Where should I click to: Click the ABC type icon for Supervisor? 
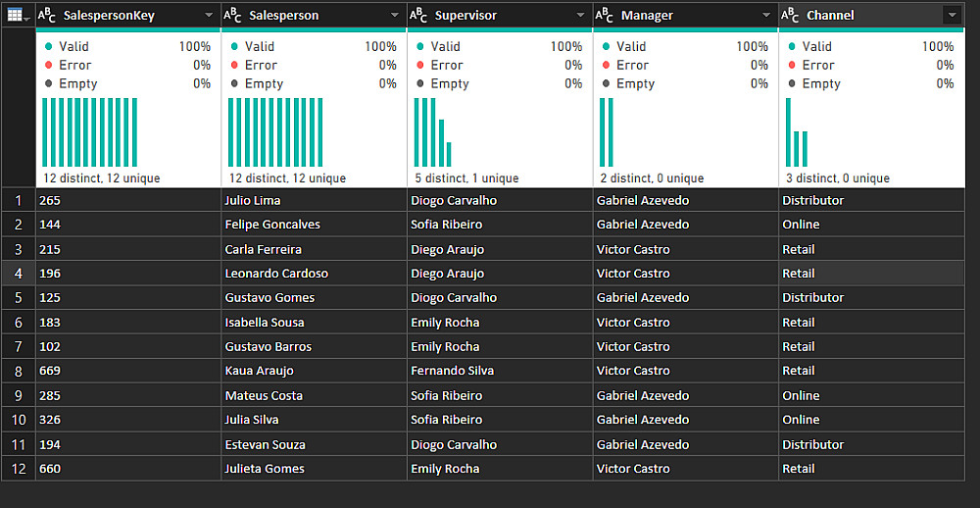[x=418, y=16]
